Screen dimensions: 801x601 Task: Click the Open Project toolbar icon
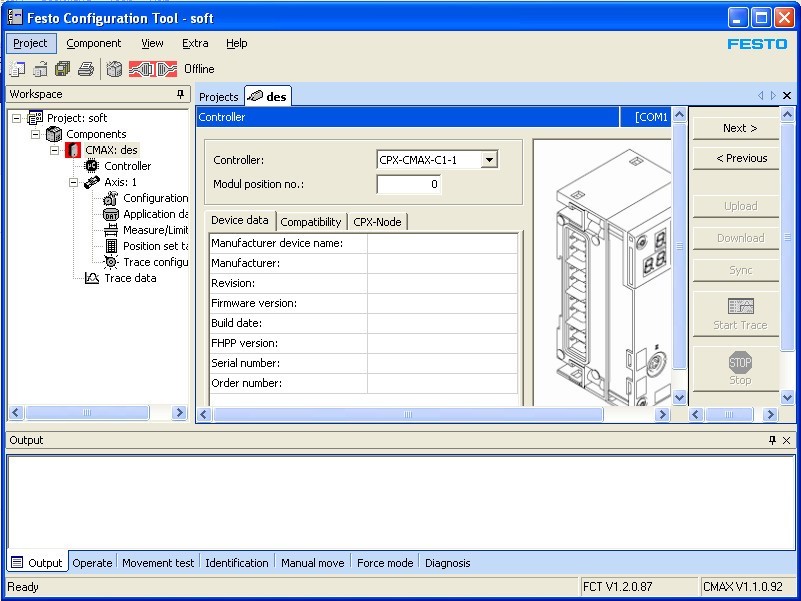pyautogui.click(x=40, y=69)
